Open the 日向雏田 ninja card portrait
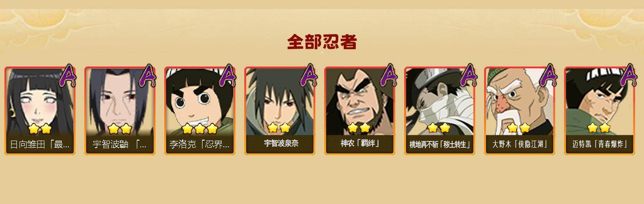 click(x=40, y=102)
